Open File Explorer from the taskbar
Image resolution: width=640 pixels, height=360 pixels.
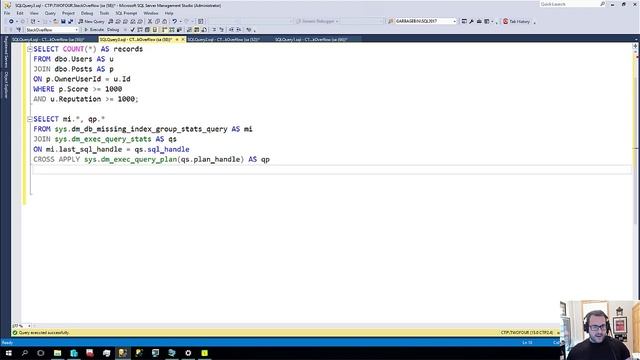pyautogui.click(x=58, y=353)
